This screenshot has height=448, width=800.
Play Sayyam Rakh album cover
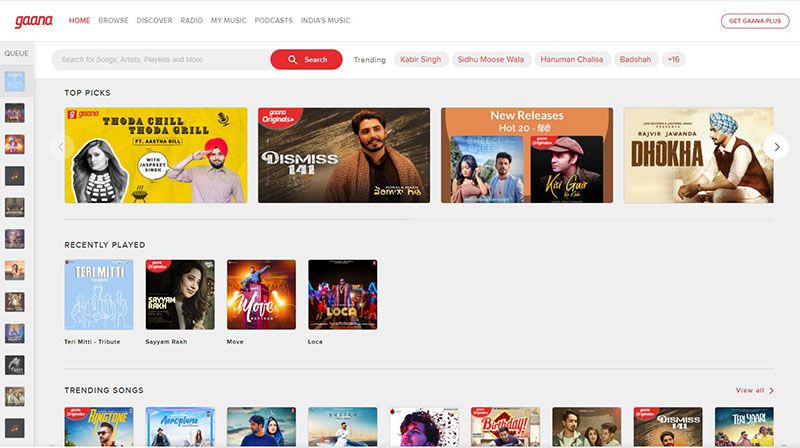tap(180, 294)
